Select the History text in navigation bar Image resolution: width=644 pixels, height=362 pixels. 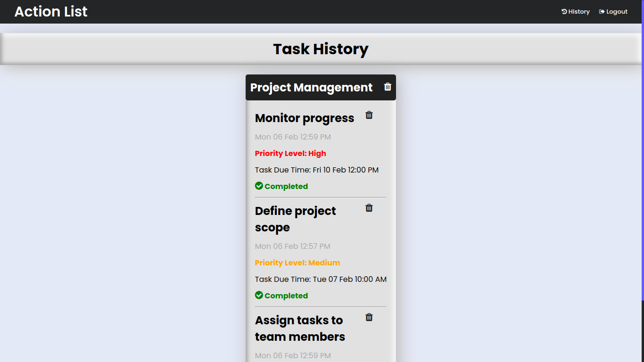click(x=579, y=12)
